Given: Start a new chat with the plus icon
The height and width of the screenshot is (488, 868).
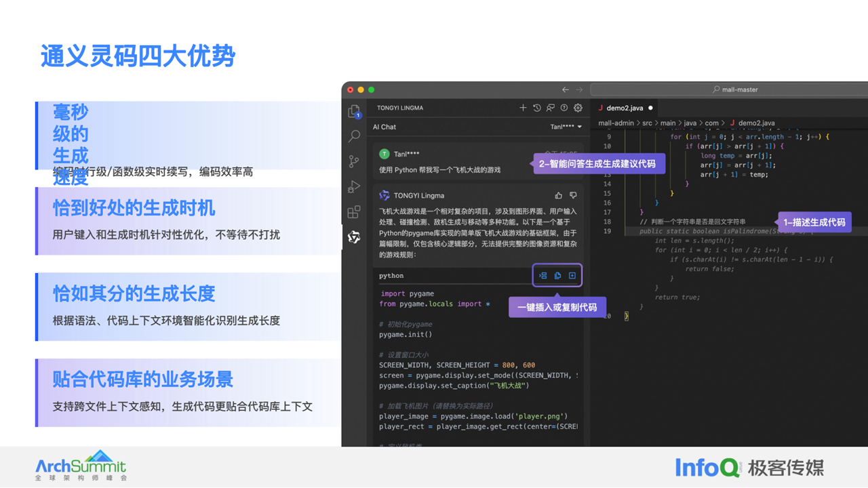Looking at the screenshot, I should 523,108.
